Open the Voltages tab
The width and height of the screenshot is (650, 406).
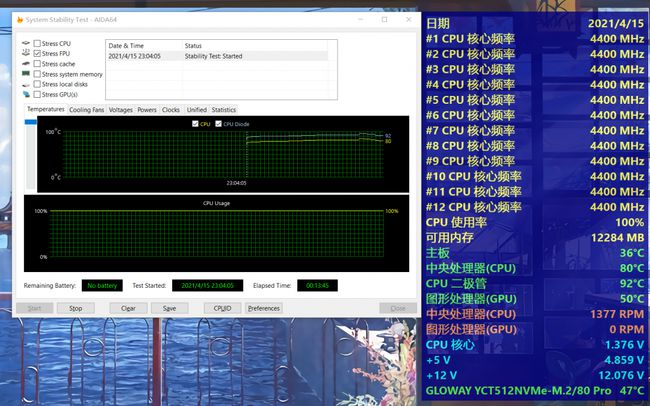[x=120, y=110]
